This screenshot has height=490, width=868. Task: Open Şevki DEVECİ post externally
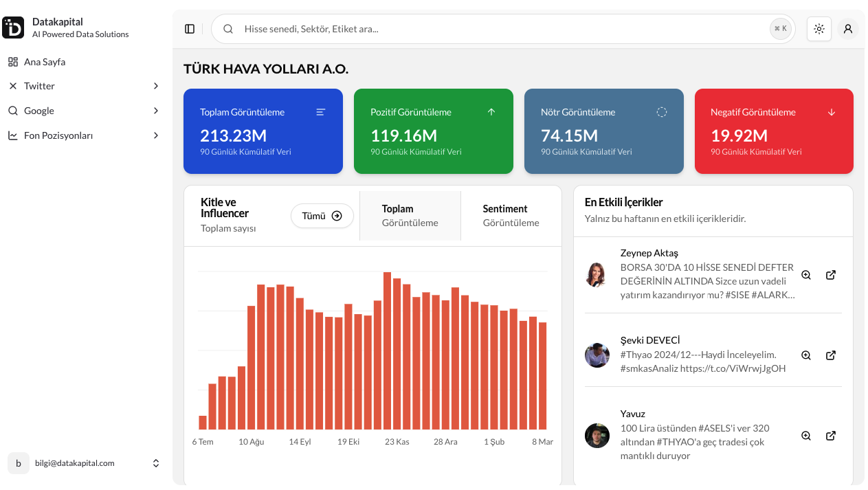click(831, 355)
